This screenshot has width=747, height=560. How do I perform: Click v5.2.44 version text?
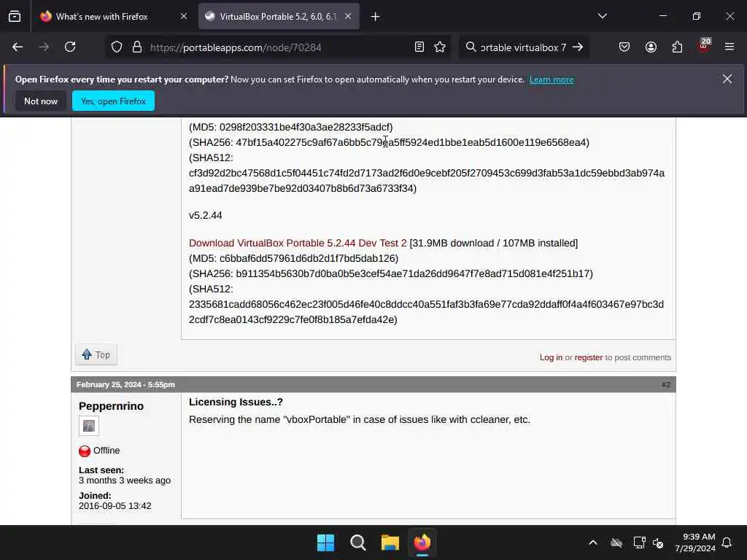[x=205, y=215]
